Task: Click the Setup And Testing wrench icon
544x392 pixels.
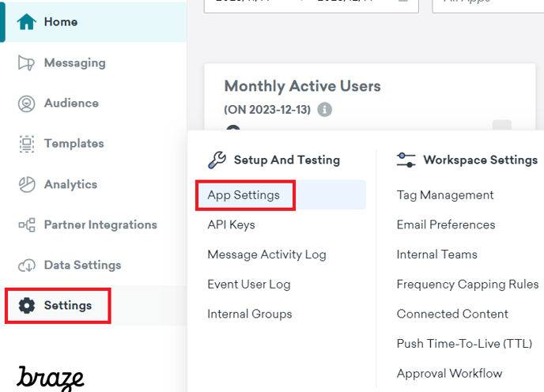Action: (x=217, y=160)
